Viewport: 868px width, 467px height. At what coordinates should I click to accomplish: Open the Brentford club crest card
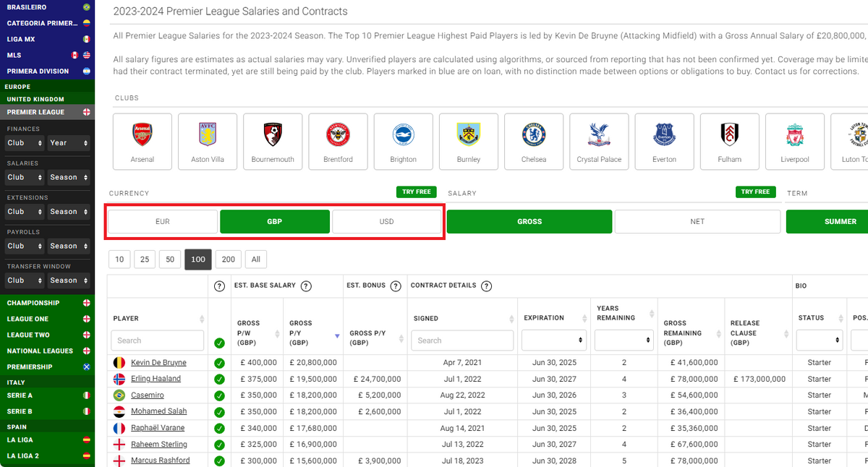(x=338, y=141)
